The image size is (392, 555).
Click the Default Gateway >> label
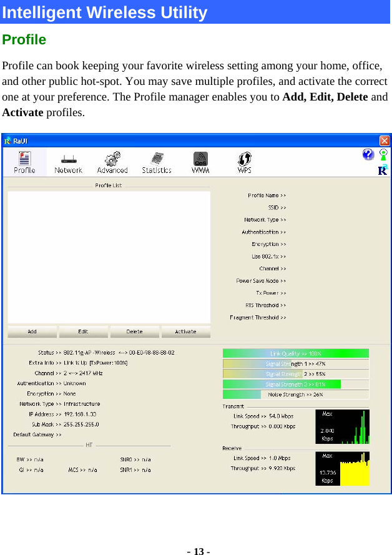[37, 435]
